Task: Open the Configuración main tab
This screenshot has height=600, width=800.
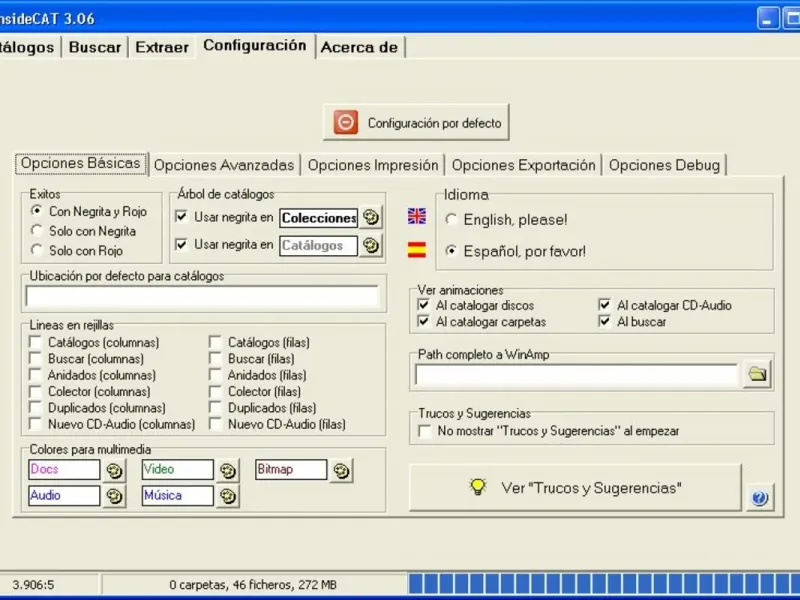Action: pos(255,45)
